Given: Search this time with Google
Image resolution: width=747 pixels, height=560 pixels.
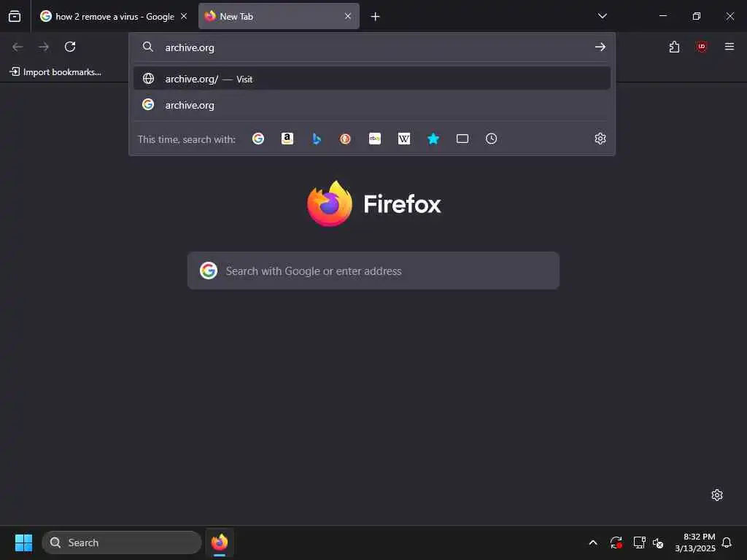Looking at the screenshot, I should [258, 139].
